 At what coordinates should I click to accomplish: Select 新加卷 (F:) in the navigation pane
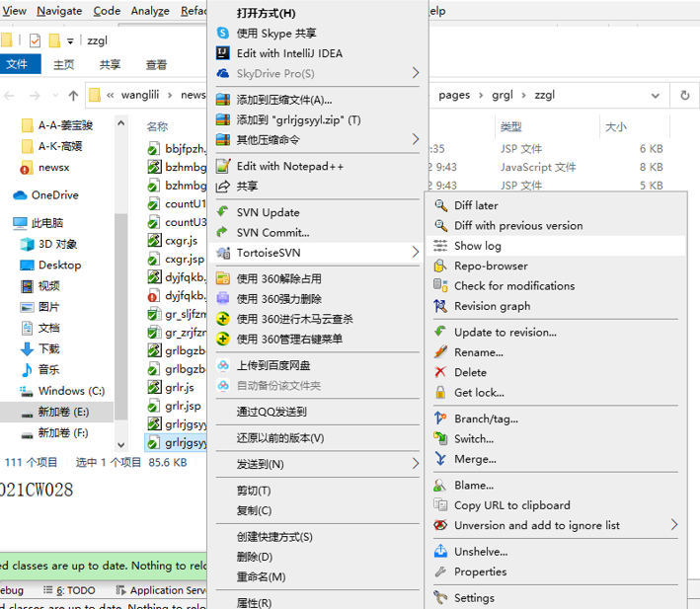[62, 432]
